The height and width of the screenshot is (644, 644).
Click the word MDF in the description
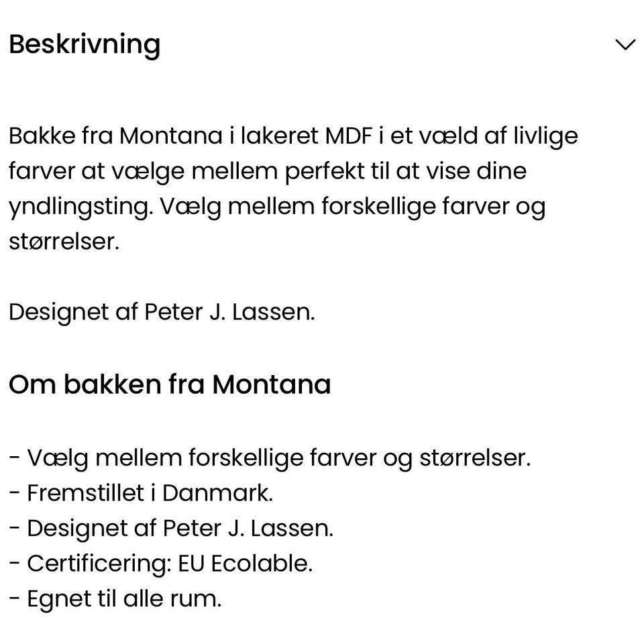coord(347,136)
